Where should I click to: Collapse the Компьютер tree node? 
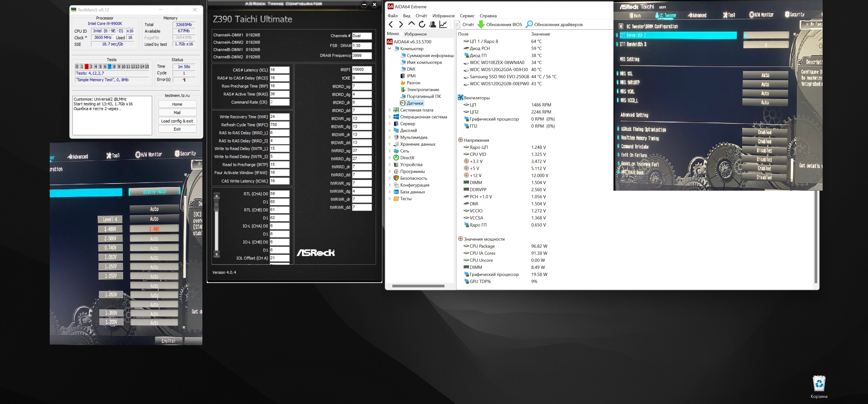(390, 48)
